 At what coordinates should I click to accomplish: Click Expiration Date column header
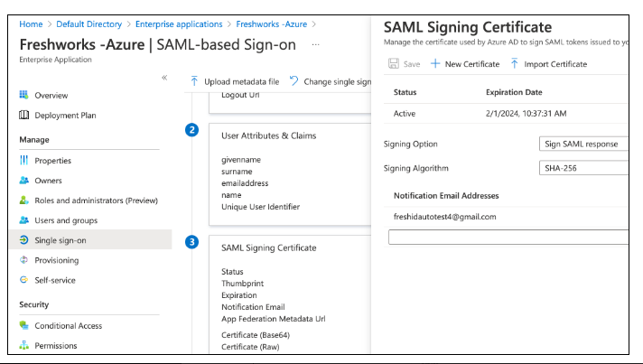514,92
